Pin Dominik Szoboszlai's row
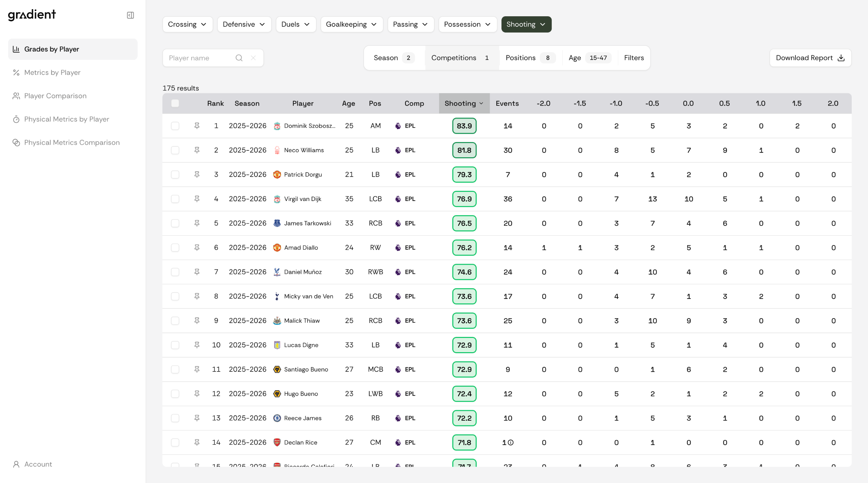 [197, 126]
